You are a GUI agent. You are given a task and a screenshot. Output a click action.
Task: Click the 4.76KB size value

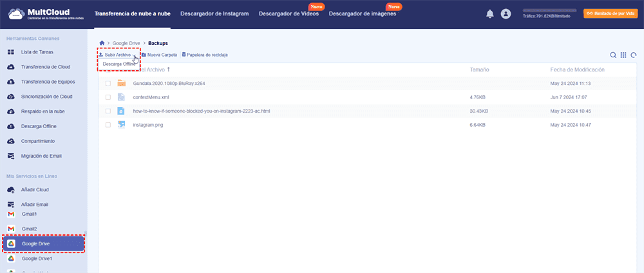[478, 97]
